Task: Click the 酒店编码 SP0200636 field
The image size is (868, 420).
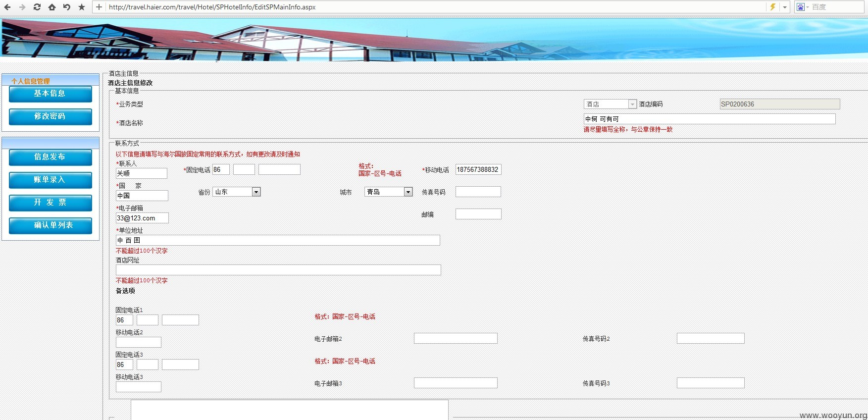Action: [x=779, y=104]
